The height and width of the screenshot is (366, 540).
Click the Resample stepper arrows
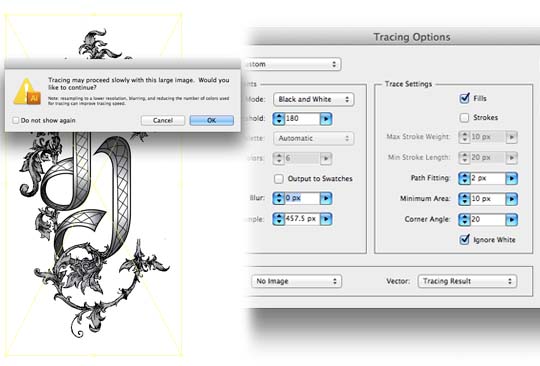(x=279, y=219)
